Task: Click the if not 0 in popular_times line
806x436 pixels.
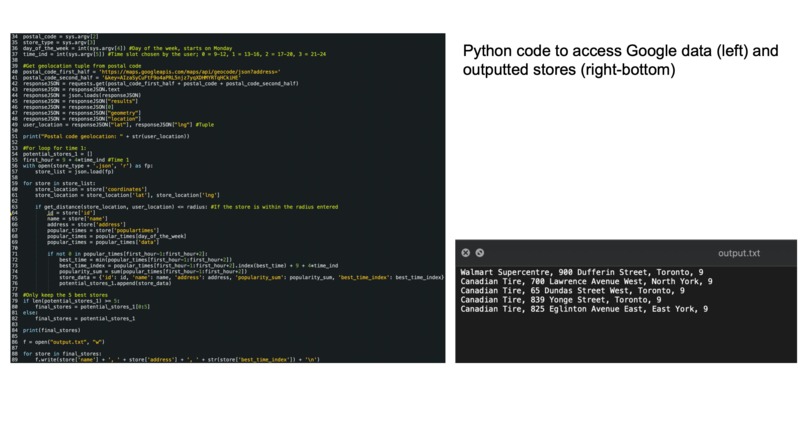Action: point(127,253)
